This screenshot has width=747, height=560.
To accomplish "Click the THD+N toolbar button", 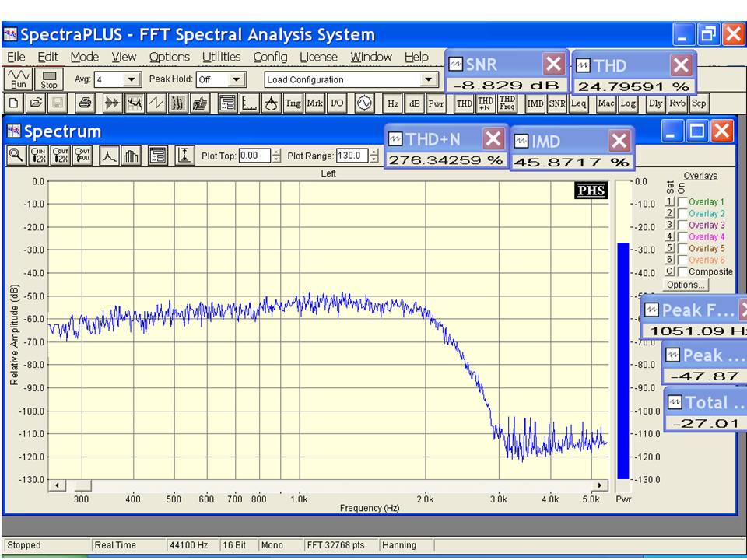I will click(486, 103).
